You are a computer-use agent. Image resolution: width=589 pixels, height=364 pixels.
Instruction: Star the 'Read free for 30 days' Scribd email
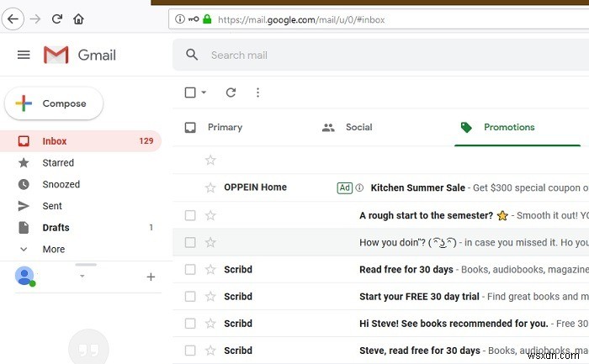pos(210,270)
